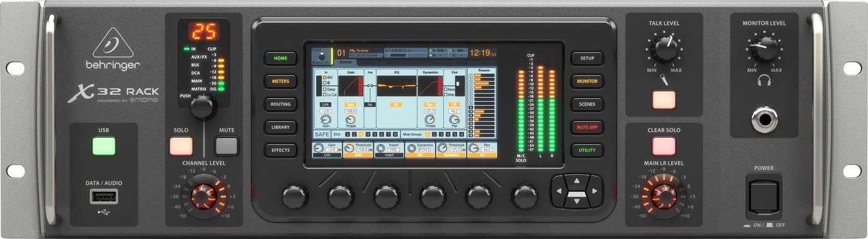Click the on-screen Pan knob
868x239 pixels.
coord(454,119)
